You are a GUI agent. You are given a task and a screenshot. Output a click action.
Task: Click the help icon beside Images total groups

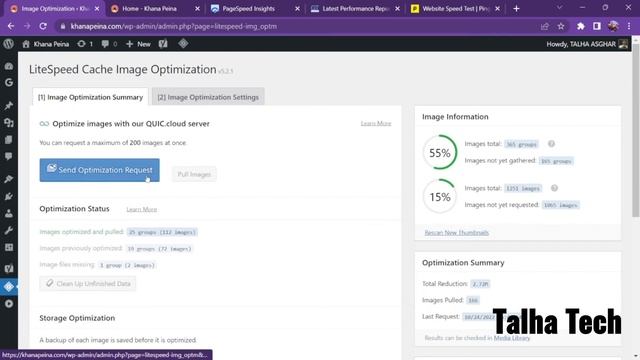coord(551,144)
